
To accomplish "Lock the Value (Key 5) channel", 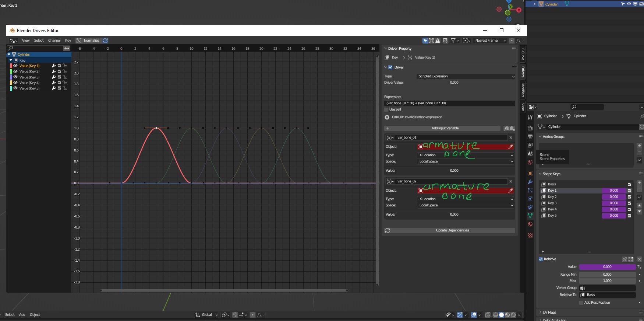I will (x=65, y=88).
